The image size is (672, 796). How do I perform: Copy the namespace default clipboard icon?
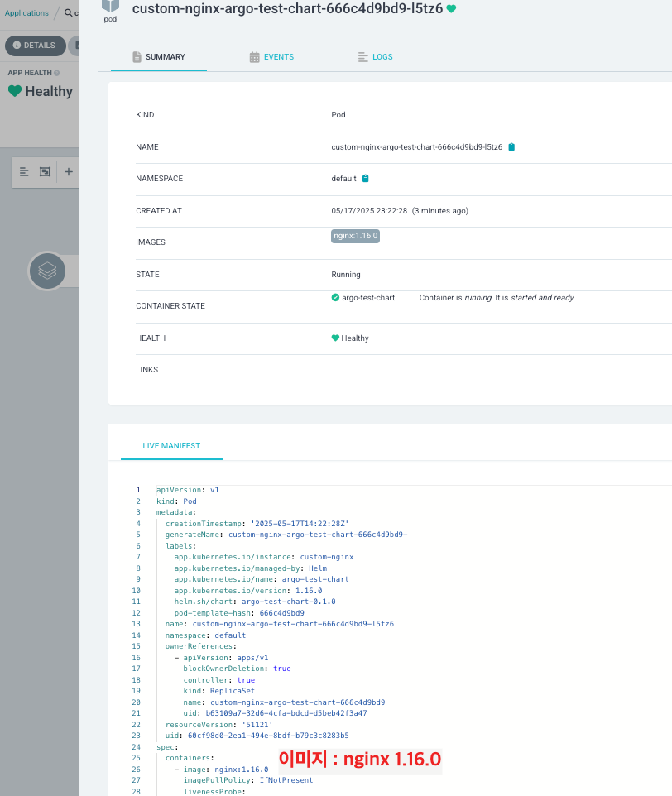366,178
